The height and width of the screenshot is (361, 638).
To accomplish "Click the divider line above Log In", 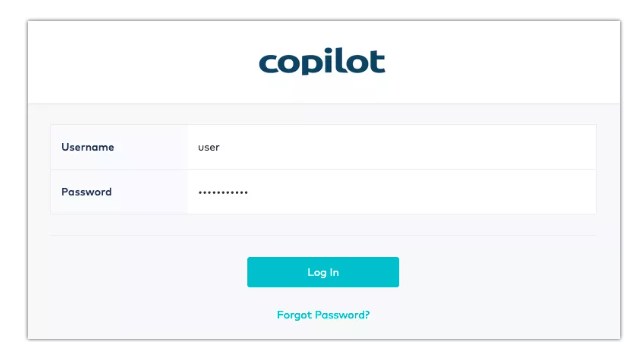I will click(x=323, y=235).
